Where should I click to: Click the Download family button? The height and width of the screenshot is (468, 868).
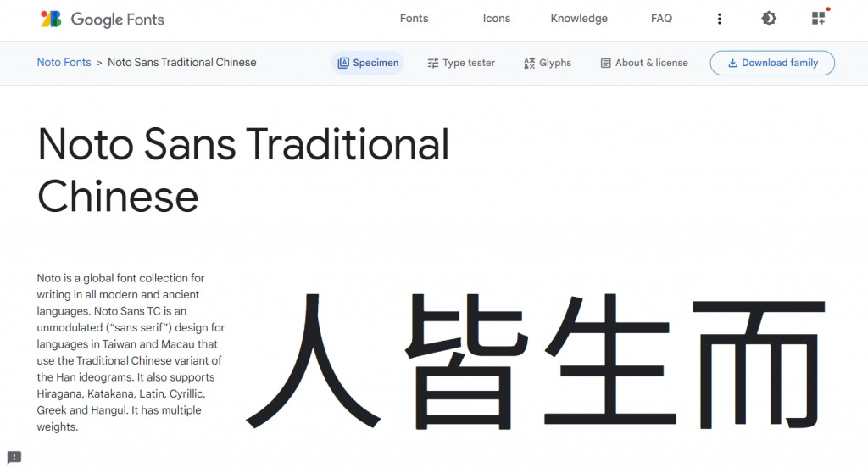(x=772, y=63)
